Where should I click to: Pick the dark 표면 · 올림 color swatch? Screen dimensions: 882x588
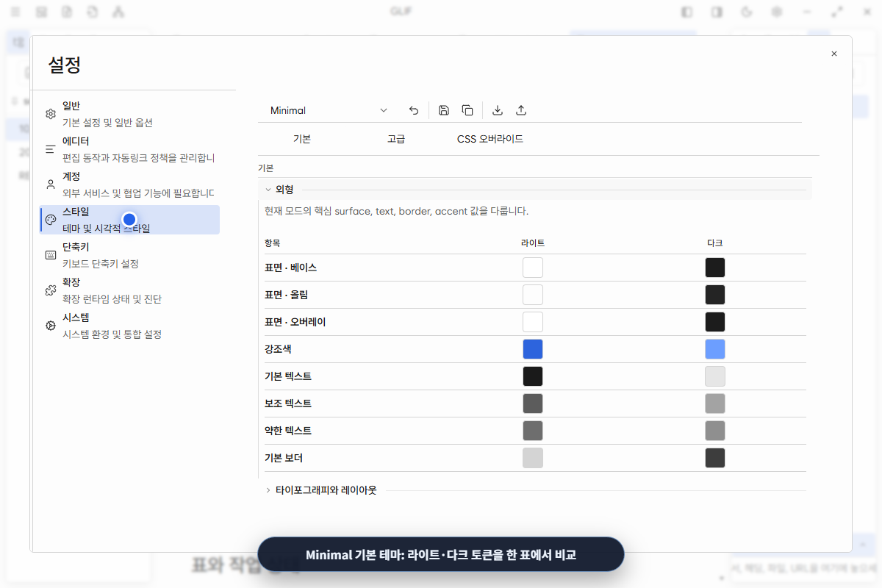pyautogui.click(x=715, y=295)
